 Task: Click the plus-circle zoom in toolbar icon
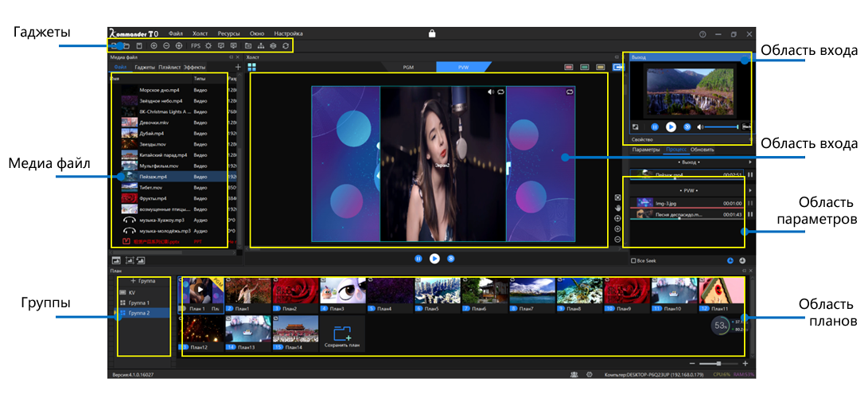(154, 46)
